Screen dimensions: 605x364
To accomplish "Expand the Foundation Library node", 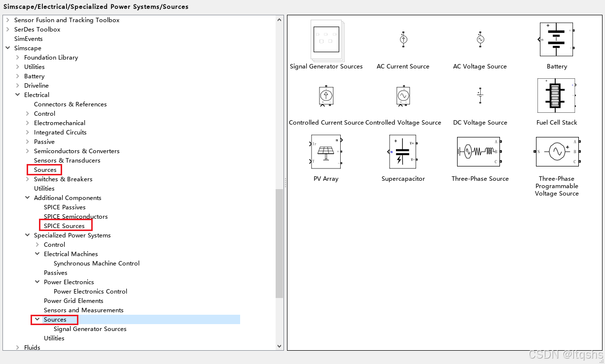I will (x=17, y=58).
